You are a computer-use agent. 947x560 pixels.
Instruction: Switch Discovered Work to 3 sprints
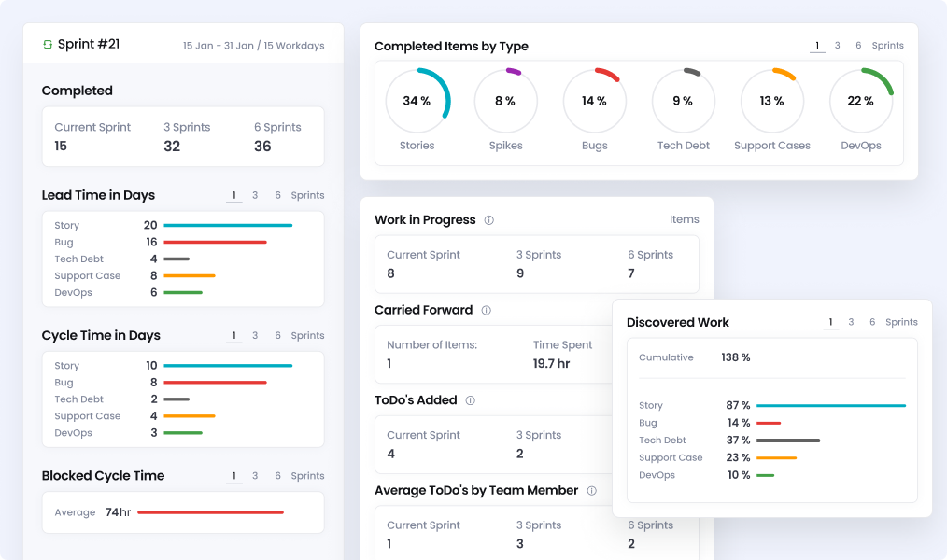point(851,322)
